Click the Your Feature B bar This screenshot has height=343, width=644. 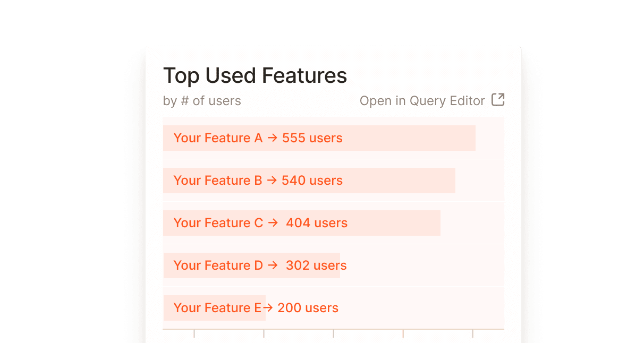(x=308, y=180)
